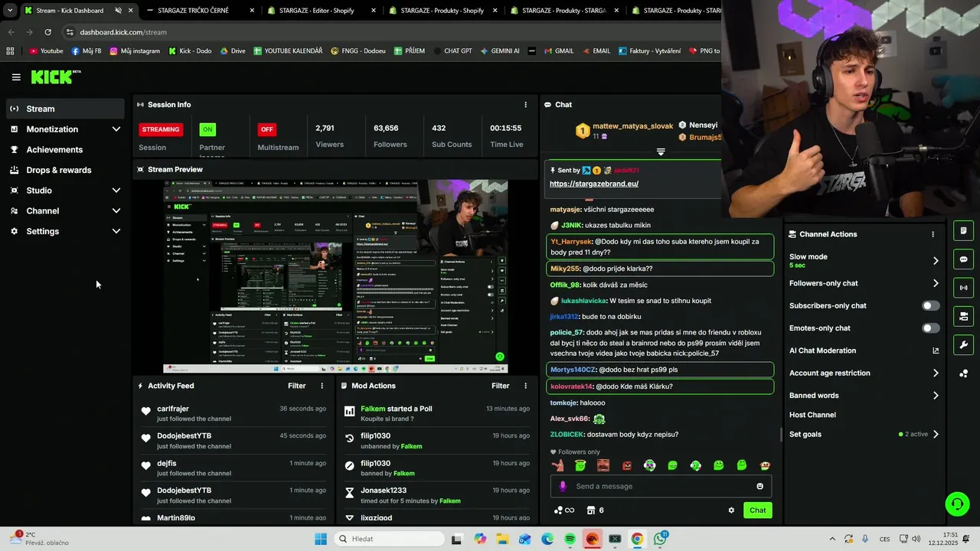Open Set goals chevron
Screen dimensions: 980x551
(x=935, y=434)
